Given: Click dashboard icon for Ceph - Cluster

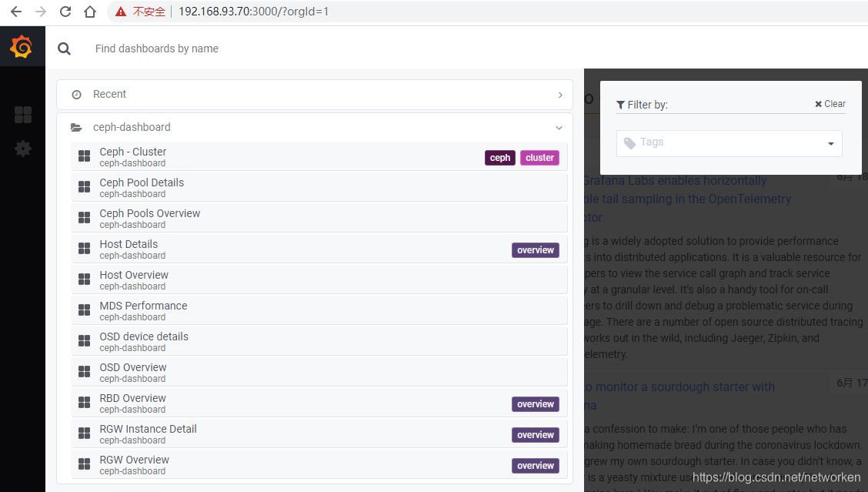Looking at the screenshot, I should pyautogui.click(x=84, y=156).
